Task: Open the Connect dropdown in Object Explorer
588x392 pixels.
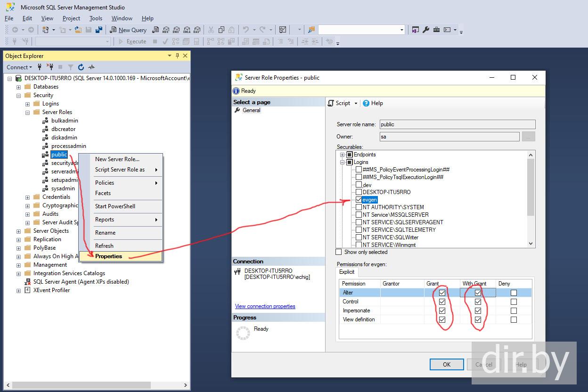Action: tap(19, 67)
